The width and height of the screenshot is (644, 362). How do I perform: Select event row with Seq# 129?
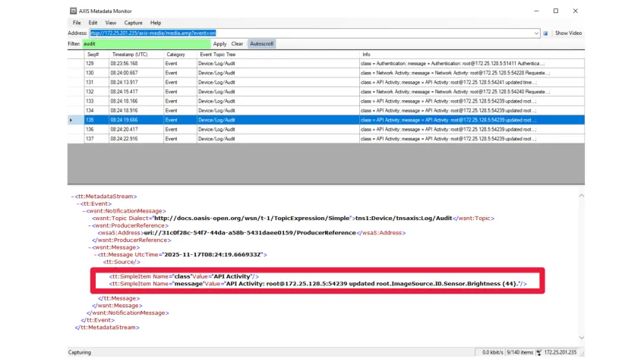coord(326,64)
